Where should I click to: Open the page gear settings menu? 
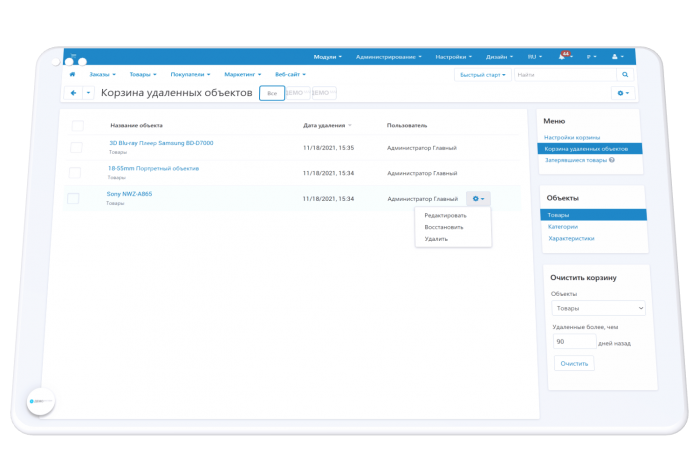(623, 93)
